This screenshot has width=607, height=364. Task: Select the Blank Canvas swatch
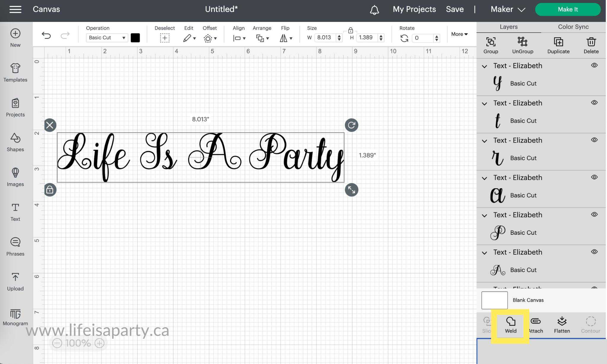tap(494, 300)
